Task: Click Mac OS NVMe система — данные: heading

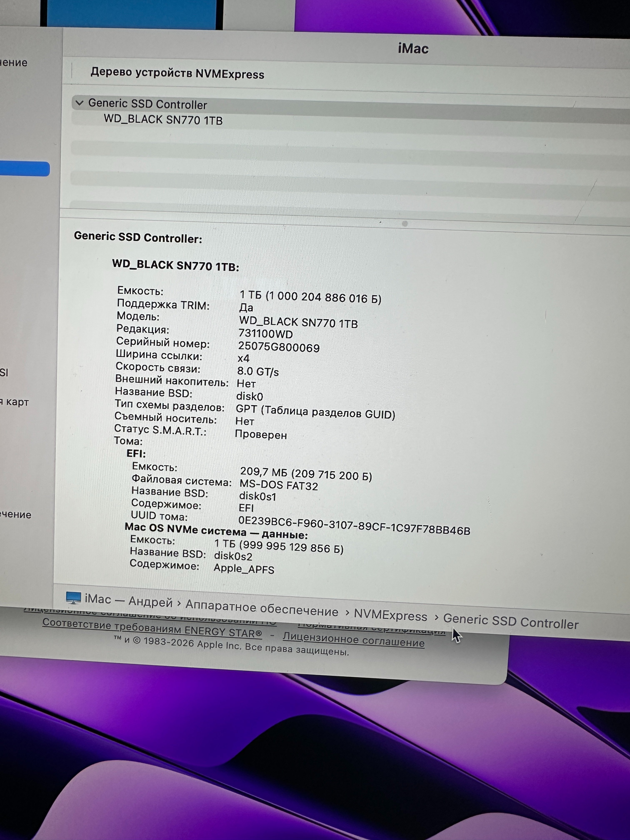Action: (216, 531)
